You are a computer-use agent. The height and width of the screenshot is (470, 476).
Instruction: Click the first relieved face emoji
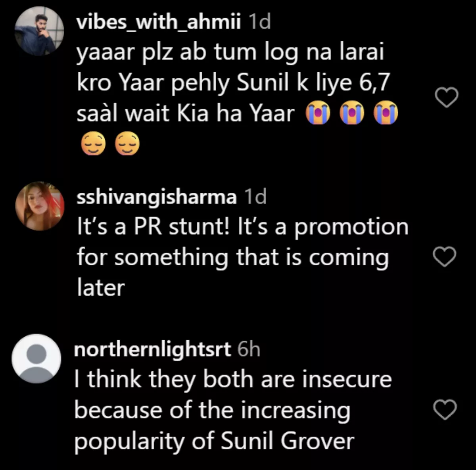click(x=93, y=144)
